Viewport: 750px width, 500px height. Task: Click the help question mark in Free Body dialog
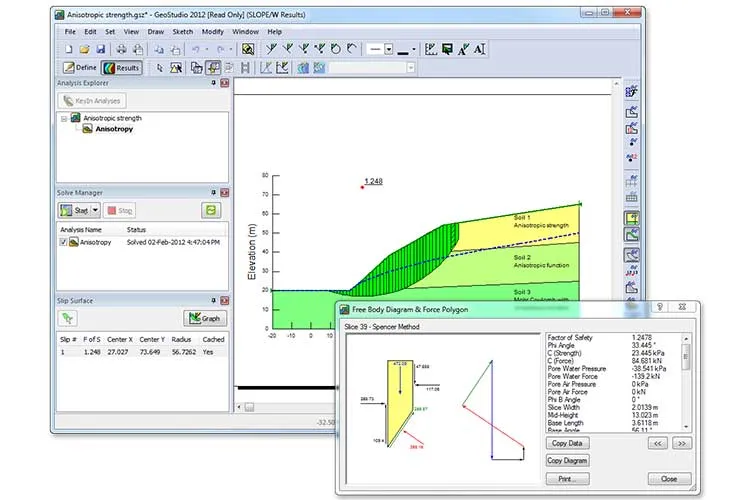click(x=660, y=307)
